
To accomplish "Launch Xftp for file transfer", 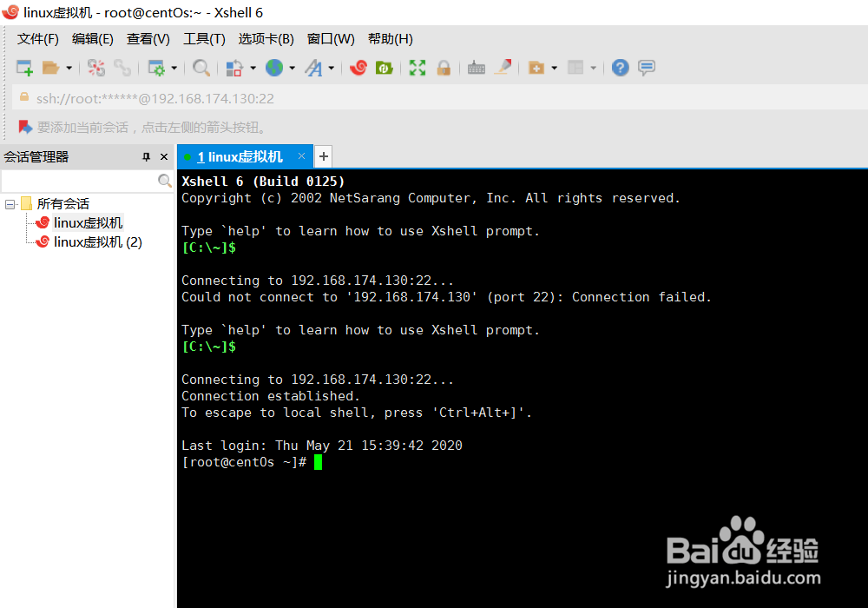I will click(383, 68).
